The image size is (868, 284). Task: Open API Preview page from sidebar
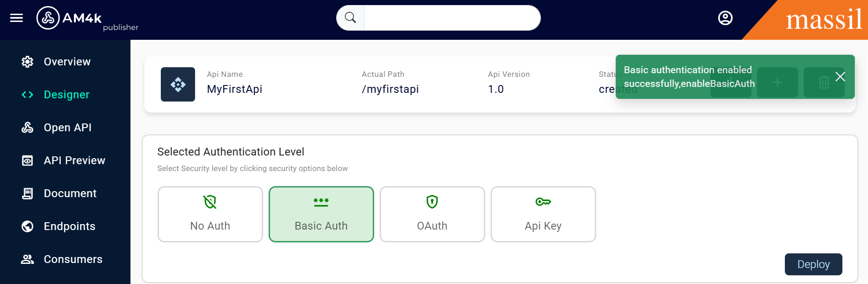click(x=74, y=161)
